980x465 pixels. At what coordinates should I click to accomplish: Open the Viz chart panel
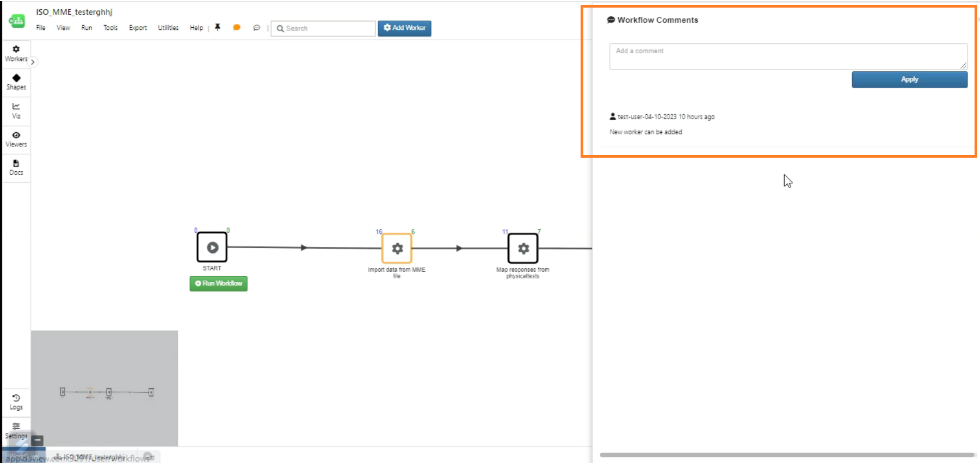(16, 110)
